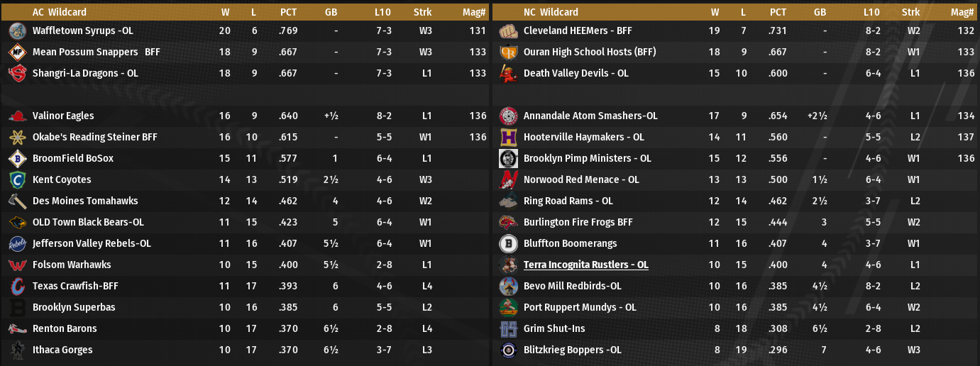Click the Waffletown Syrups team logo
This screenshot has height=366, width=980.
18,31
